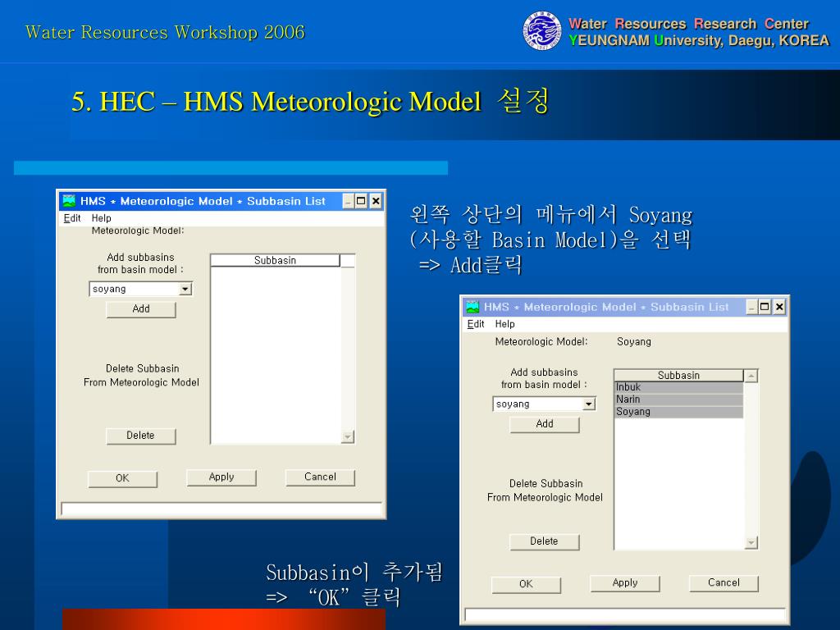Open the soyang basin dropdown in left window
The height and width of the screenshot is (630, 840).
click(185, 290)
